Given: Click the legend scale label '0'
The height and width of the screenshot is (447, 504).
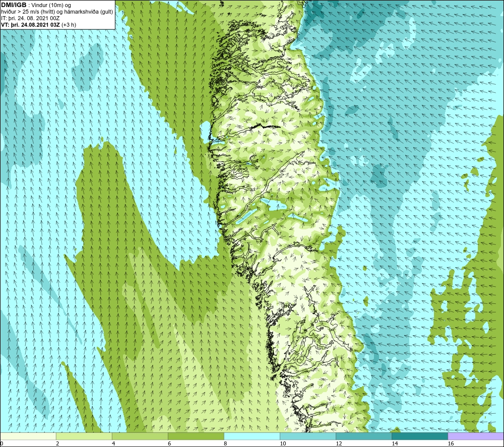Looking at the screenshot, I should (2, 444).
